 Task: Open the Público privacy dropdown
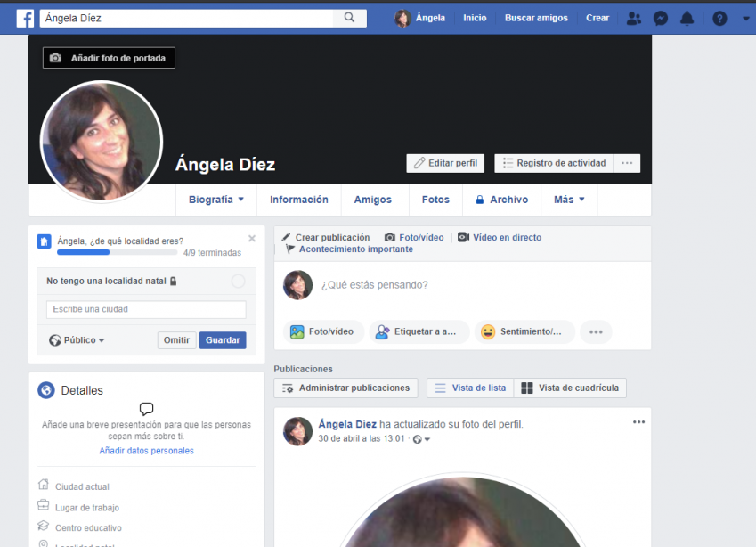[x=77, y=340]
